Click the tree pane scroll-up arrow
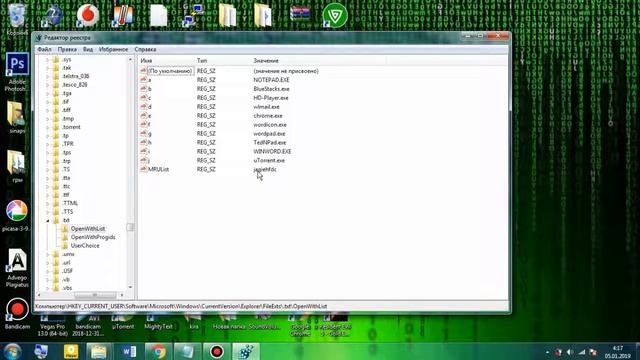 131,60
